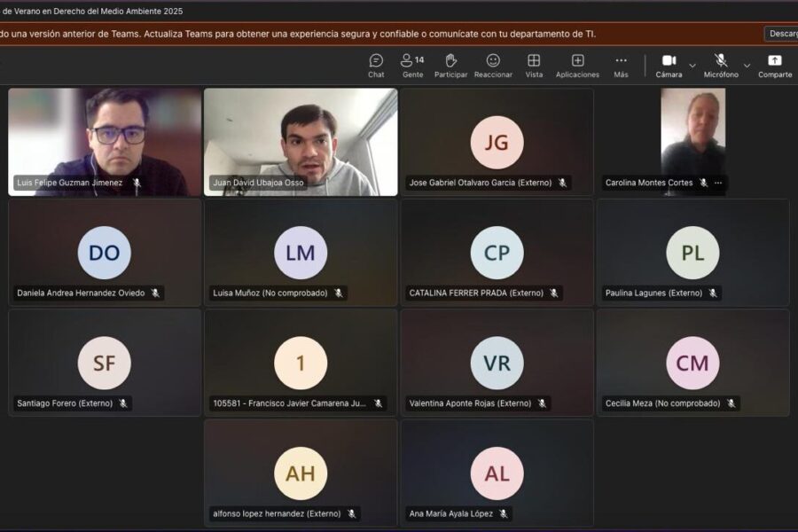Click muted mic icon on Paulina Lagunes tile
The image size is (798, 532).
712,293
